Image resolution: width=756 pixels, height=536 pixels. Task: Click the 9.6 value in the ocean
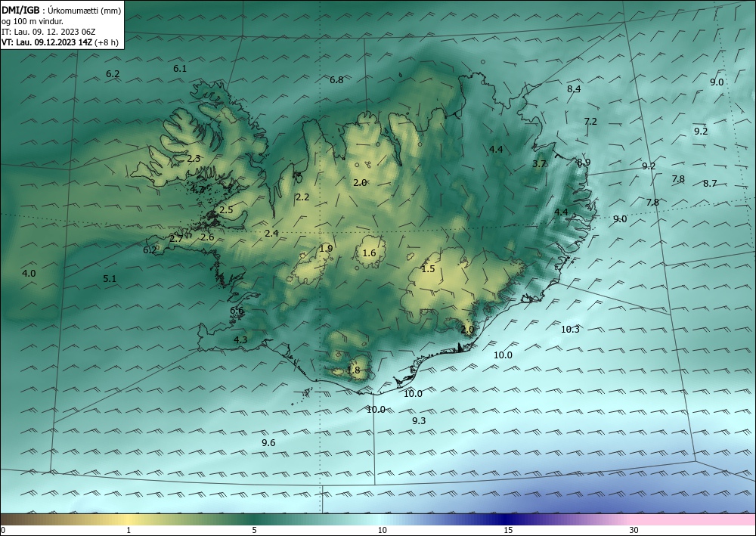[x=268, y=443]
